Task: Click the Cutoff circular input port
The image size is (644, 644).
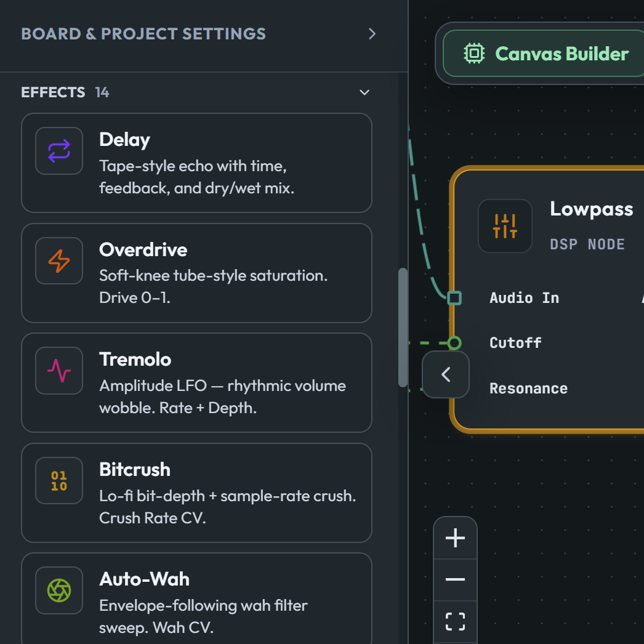Action: coord(454,343)
